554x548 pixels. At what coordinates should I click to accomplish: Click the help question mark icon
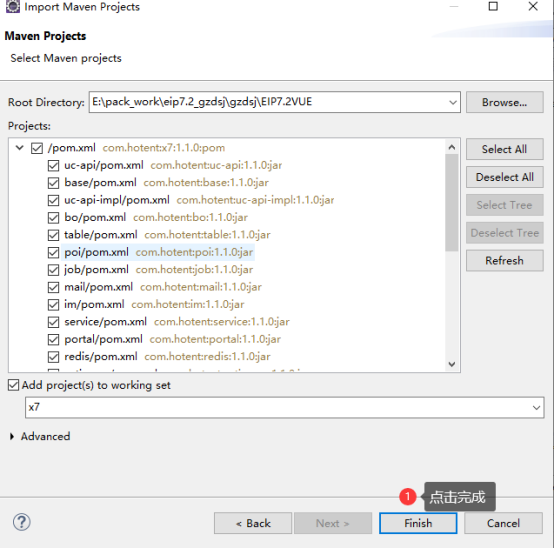click(22, 522)
